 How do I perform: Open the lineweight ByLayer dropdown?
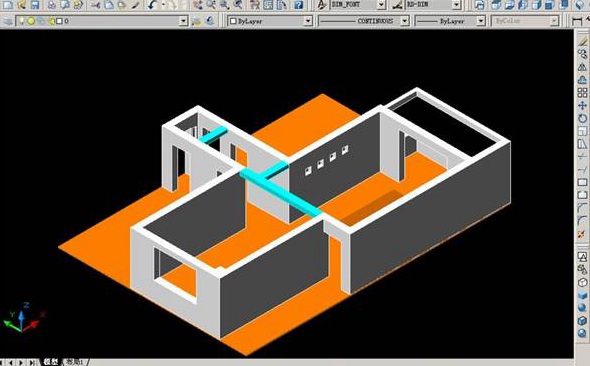(x=481, y=21)
